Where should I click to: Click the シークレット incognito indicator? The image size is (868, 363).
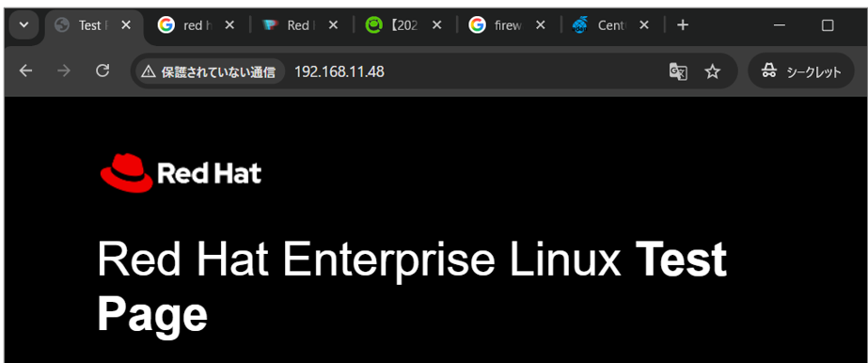point(801,71)
